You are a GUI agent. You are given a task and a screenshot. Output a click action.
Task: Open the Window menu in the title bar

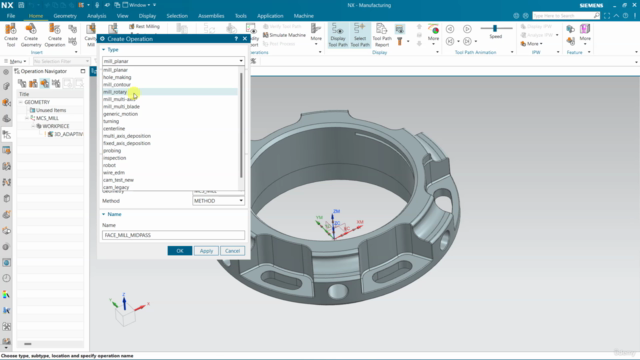coord(136,5)
